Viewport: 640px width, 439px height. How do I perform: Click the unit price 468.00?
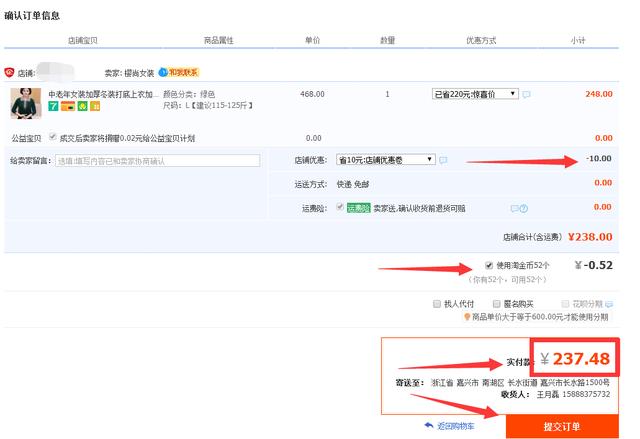(x=312, y=94)
